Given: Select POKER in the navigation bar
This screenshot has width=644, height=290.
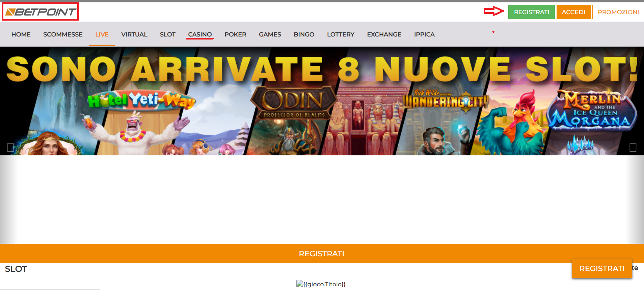Looking at the screenshot, I should pyautogui.click(x=235, y=34).
